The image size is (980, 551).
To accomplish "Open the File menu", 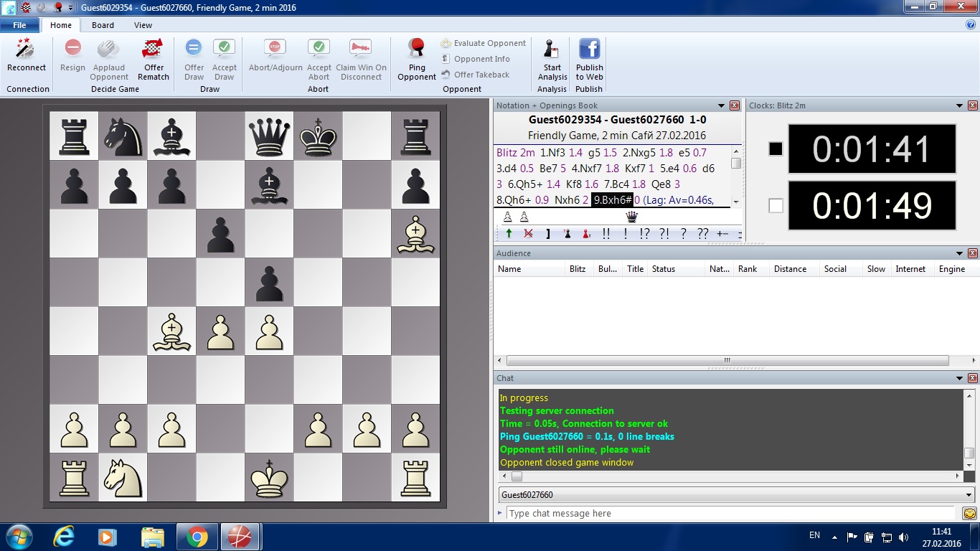I will (19, 25).
